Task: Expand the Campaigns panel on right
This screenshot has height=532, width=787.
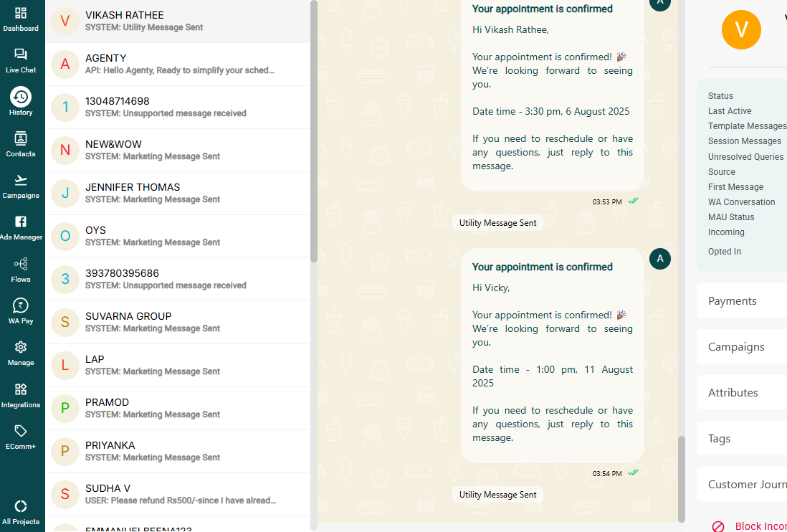Action: click(x=742, y=347)
